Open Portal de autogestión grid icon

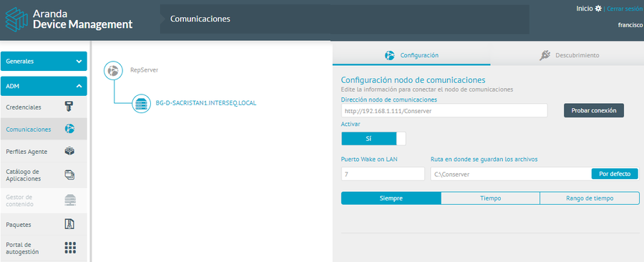pos(70,248)
